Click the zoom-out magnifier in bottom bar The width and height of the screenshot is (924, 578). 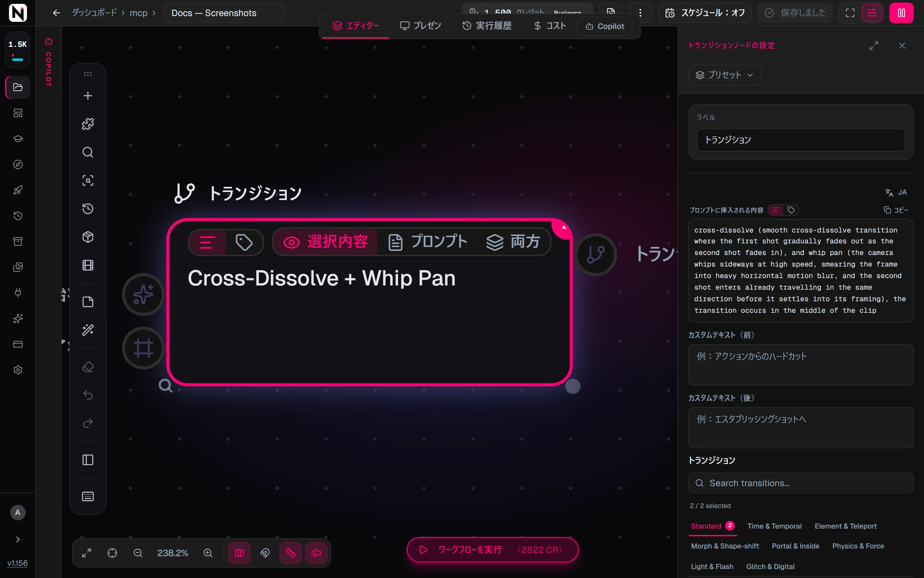pyautogui.click(x=138, y=553)
